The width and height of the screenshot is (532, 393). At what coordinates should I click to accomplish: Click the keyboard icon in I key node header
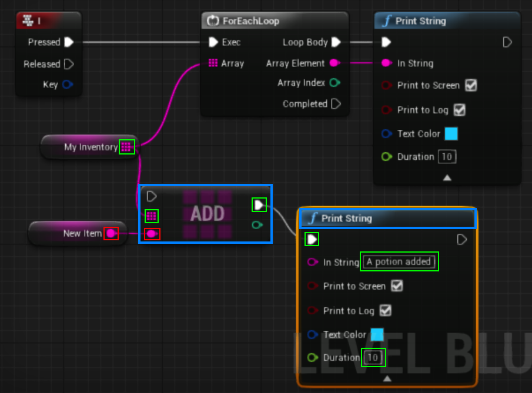tap(28, 21)
